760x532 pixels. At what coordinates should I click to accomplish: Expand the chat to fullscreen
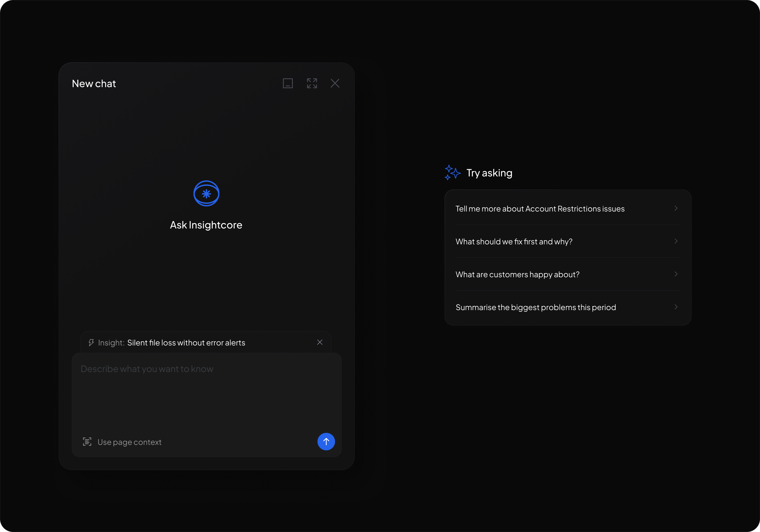[x=312, y=83]
